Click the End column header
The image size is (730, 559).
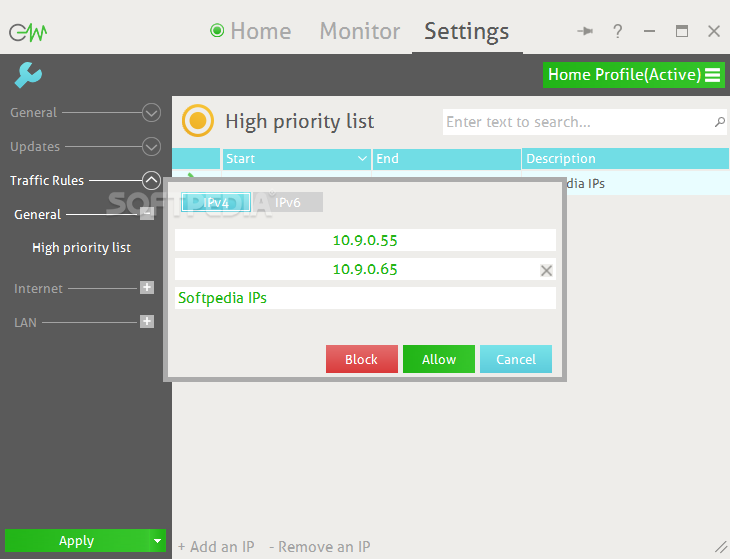[x=446, y=159]
